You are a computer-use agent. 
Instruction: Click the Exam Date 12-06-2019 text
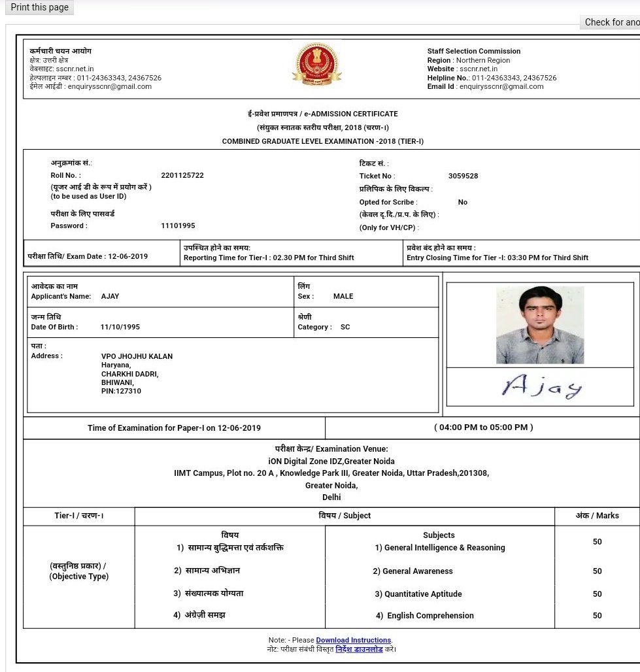[88, 256]
